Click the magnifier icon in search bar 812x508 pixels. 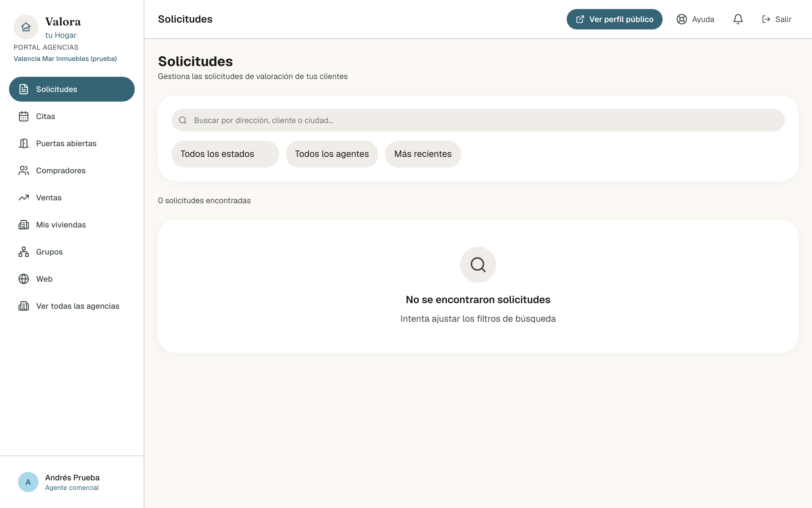coord(183,120)
